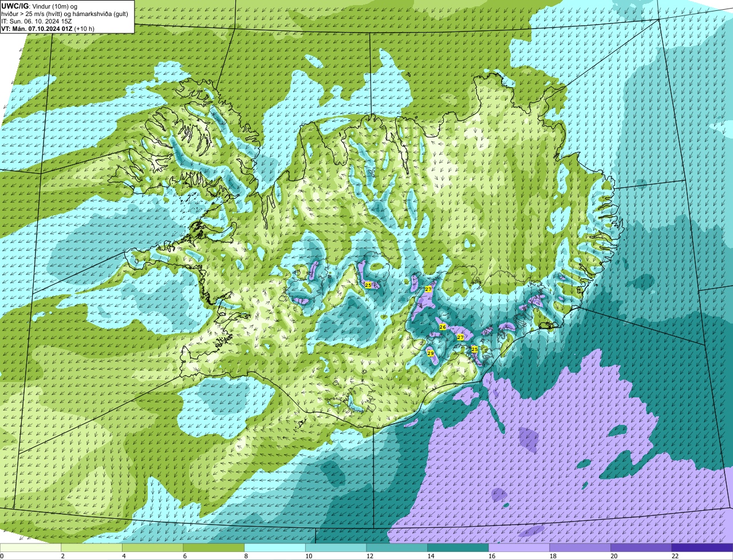
Task: Click the '8' label on the color scale
Action: (x=246, y=556)
